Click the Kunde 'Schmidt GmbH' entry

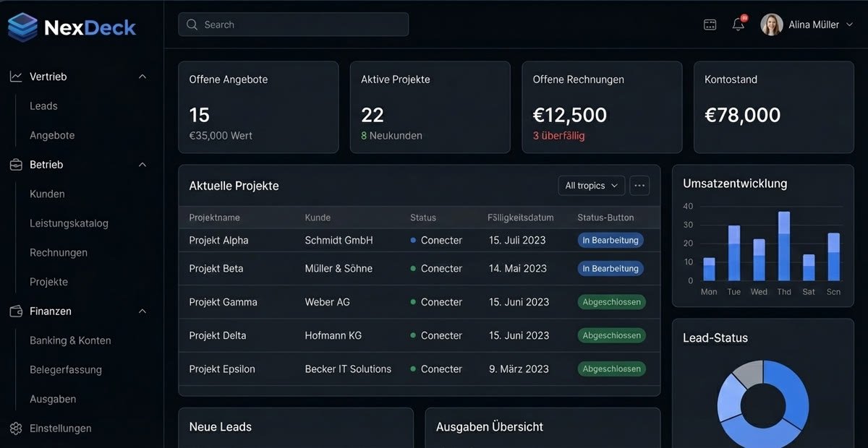tap(339, 240)
